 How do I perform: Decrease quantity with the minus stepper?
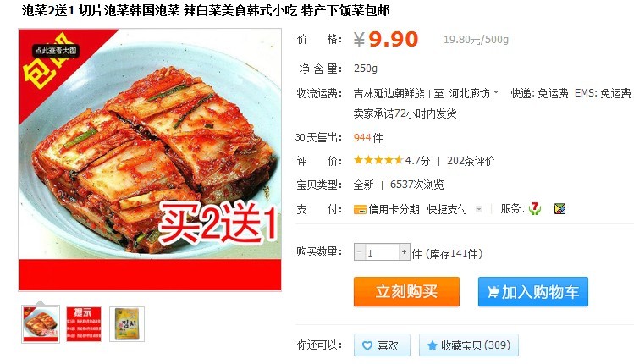pos(360,252)
